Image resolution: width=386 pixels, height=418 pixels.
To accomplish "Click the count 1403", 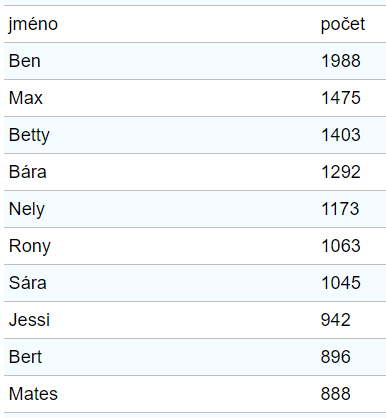I will pos(341,135).
